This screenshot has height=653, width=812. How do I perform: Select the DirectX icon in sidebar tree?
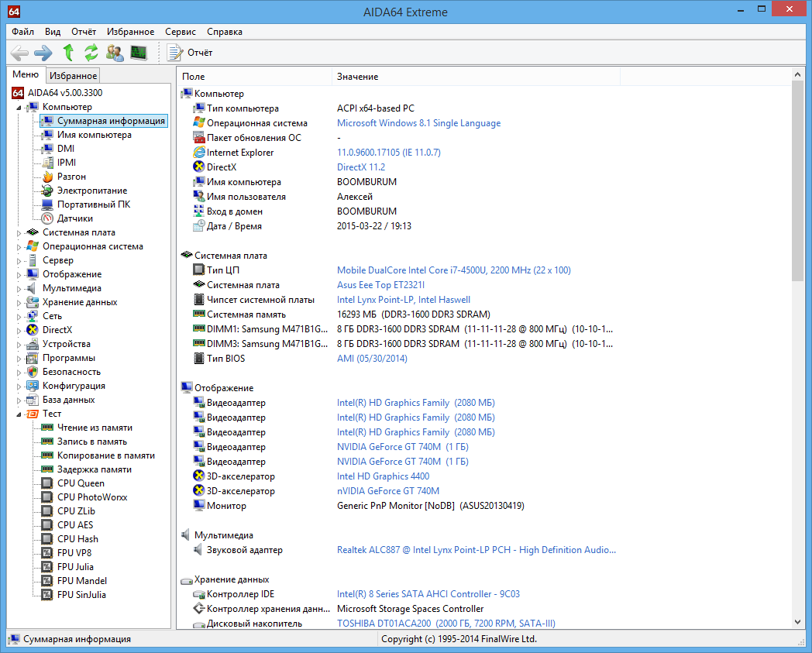point(33,330)
